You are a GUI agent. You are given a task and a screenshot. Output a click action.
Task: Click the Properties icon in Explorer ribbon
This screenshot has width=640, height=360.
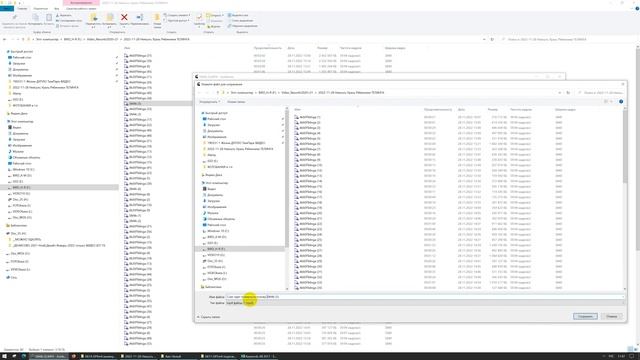[199, 17]
